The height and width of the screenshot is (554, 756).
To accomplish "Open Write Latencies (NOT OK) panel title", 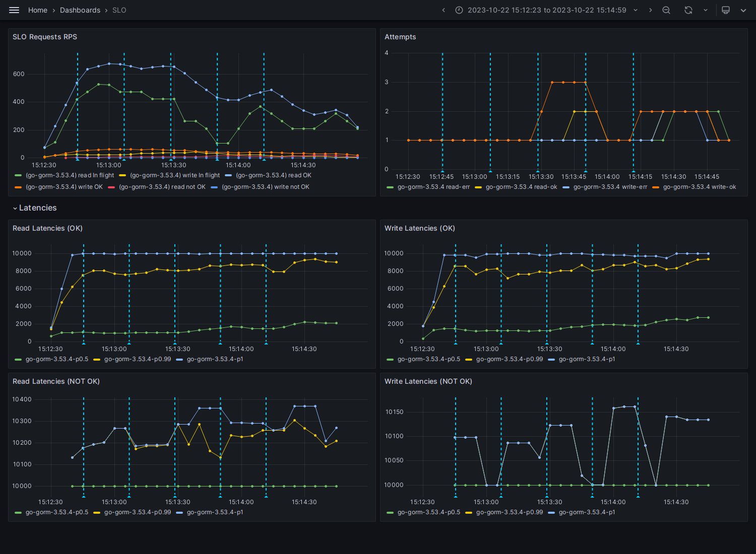I will coord(428,381).
